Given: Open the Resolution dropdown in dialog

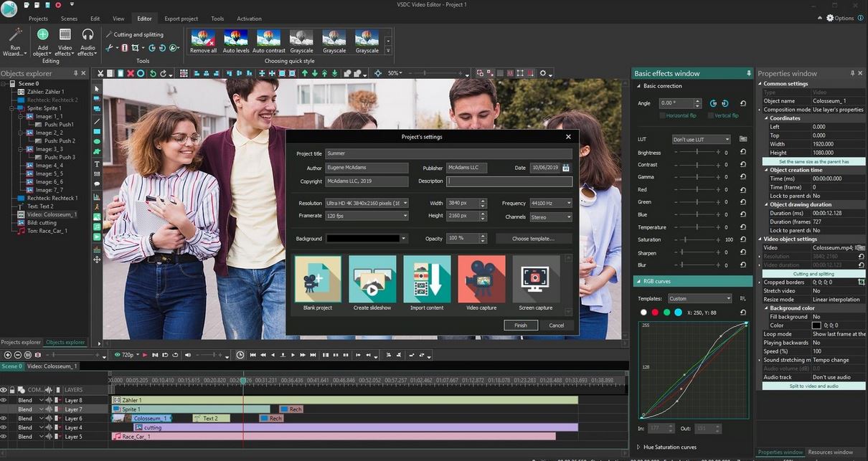Looking at the screenshot, I should pyautogui.click(x=367, y=203).
